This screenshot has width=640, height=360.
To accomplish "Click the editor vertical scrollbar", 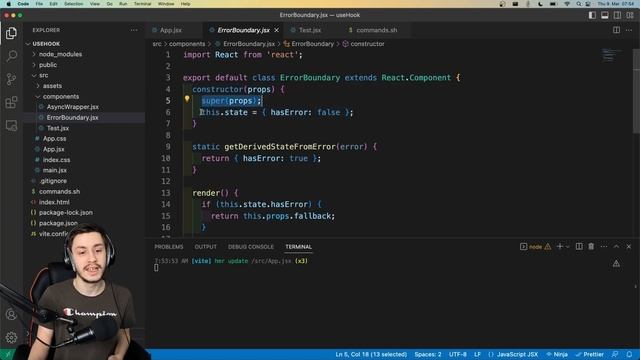I will pyautogui.click(x=636, y=91).
